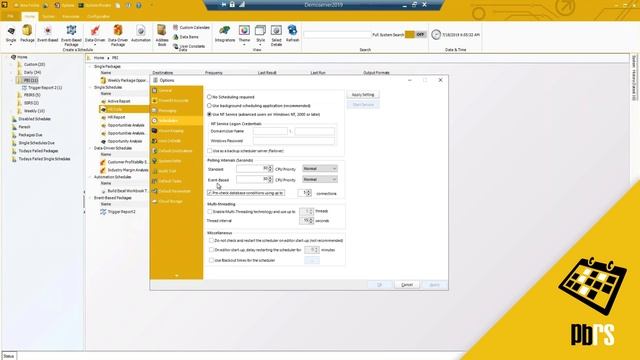
Task: Click the Apply Setting button
Action: (x=363, y=95)
